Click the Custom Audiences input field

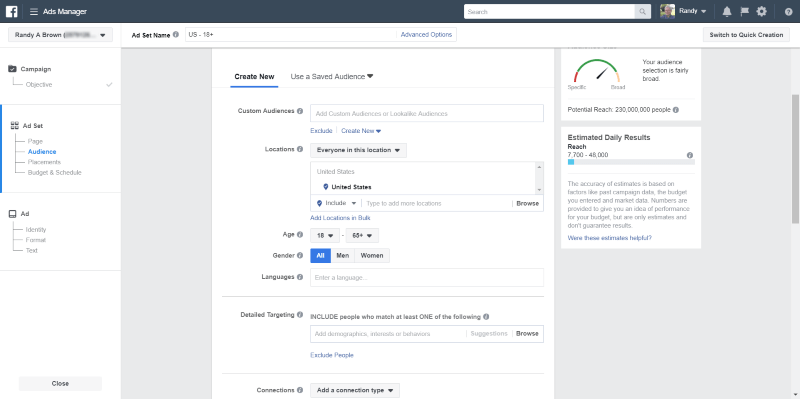[x=427, y=113]
